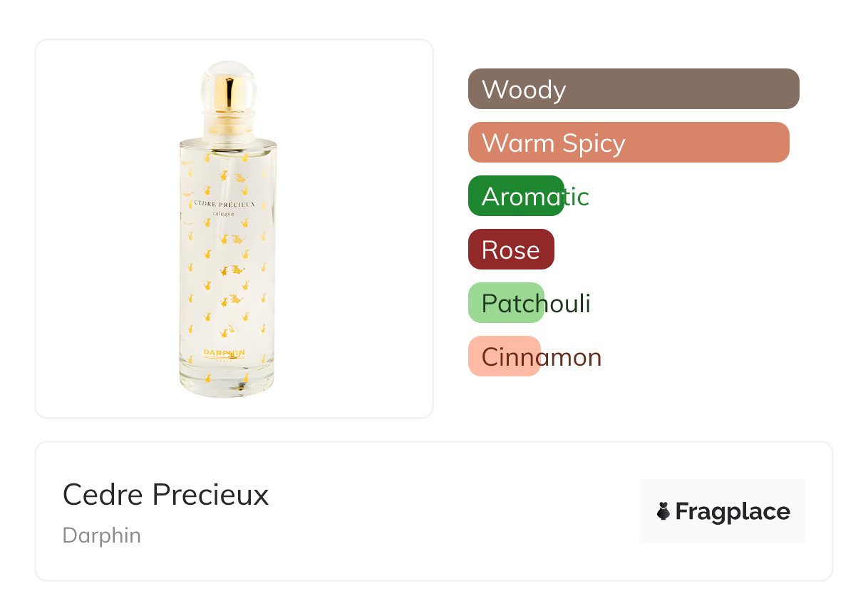Select the Woody accord bar
Image resolution: width=868 pixels, height=616 pixels.
tap(633, 89)
